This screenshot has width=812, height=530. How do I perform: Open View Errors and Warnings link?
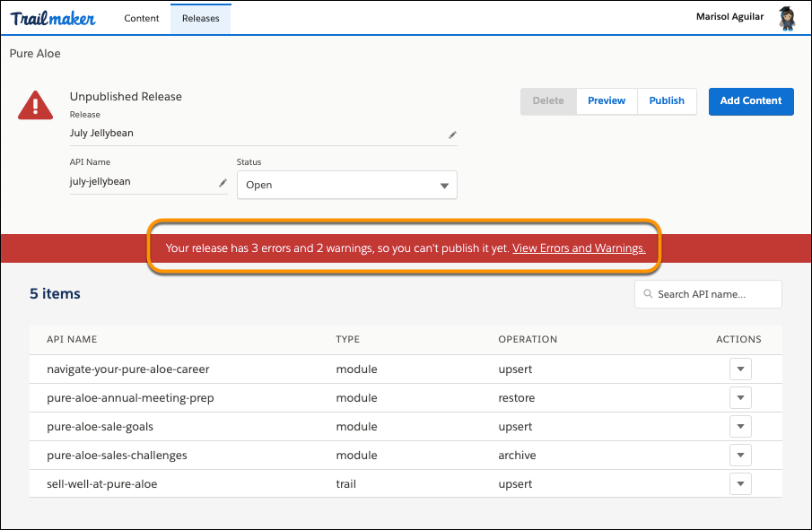click(x=579, y=248)
